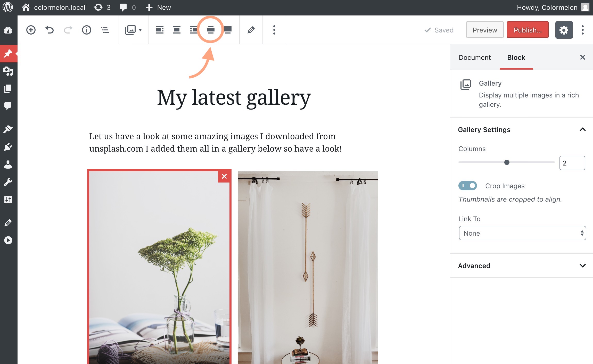The height and width of the screenshot is (364, 593).
Task: Close the settings sidebar panel
Action: click(x=583, y=57)
